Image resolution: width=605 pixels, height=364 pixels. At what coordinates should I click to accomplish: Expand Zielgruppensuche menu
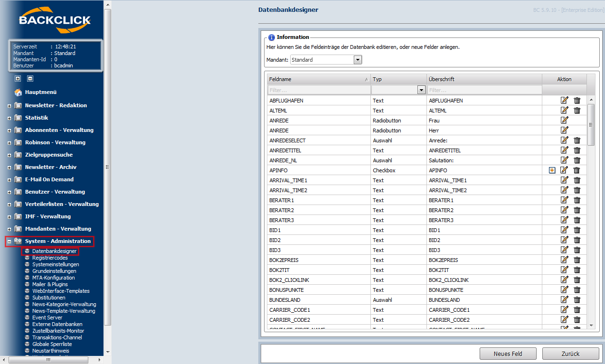coord(9,155)
